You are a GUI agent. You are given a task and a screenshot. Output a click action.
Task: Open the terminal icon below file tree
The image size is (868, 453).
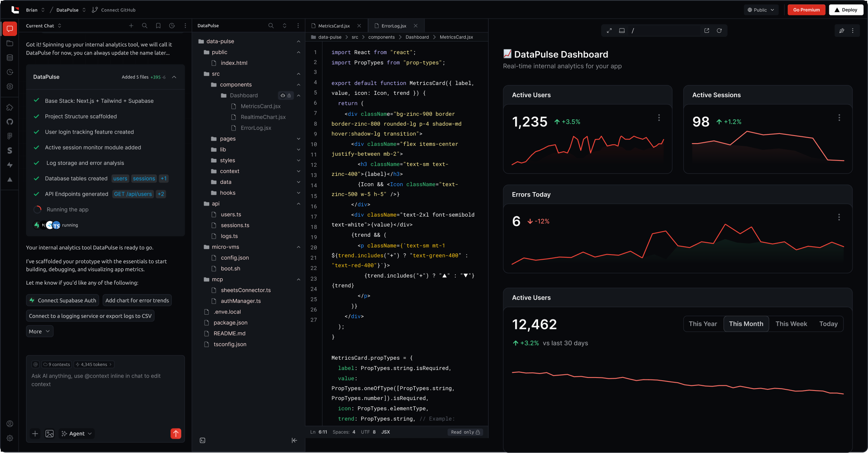[203, 440]
